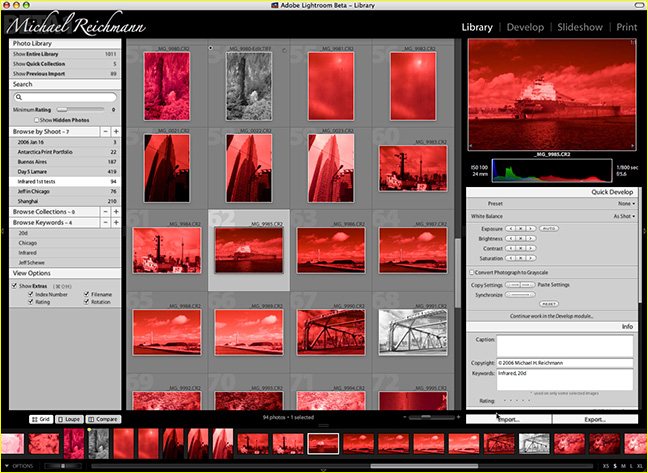Enable Convert Photograph to Grayscale

pos(472,273)
